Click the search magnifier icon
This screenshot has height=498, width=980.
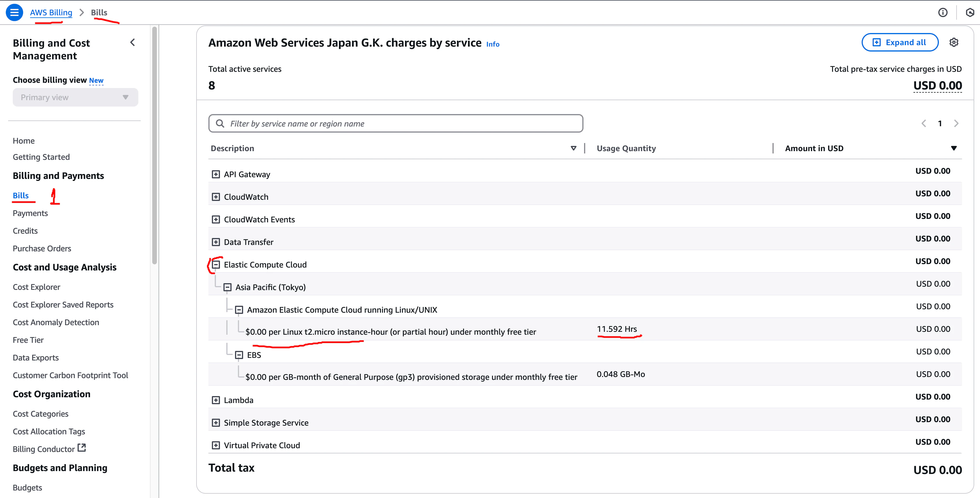coord(220,123)
